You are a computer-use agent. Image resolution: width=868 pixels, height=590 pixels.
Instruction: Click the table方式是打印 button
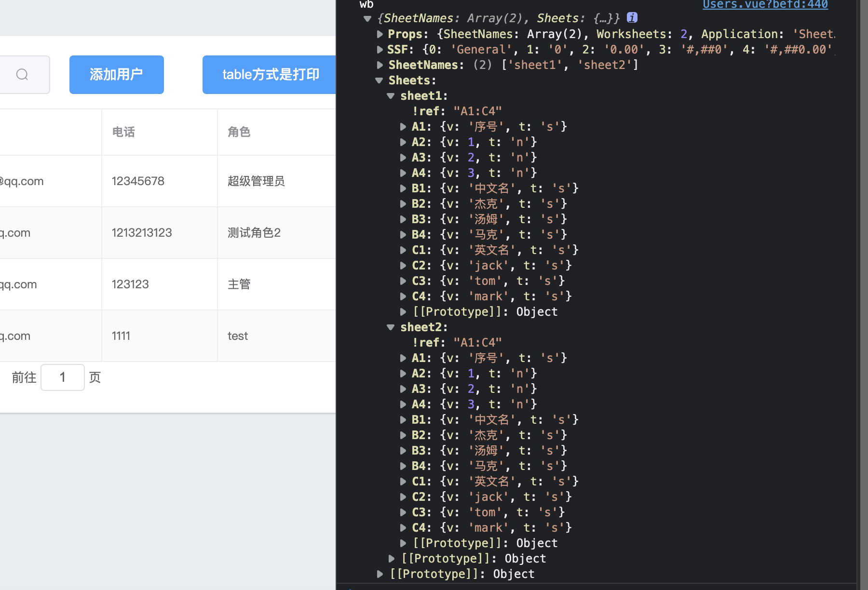pos(270,75)
